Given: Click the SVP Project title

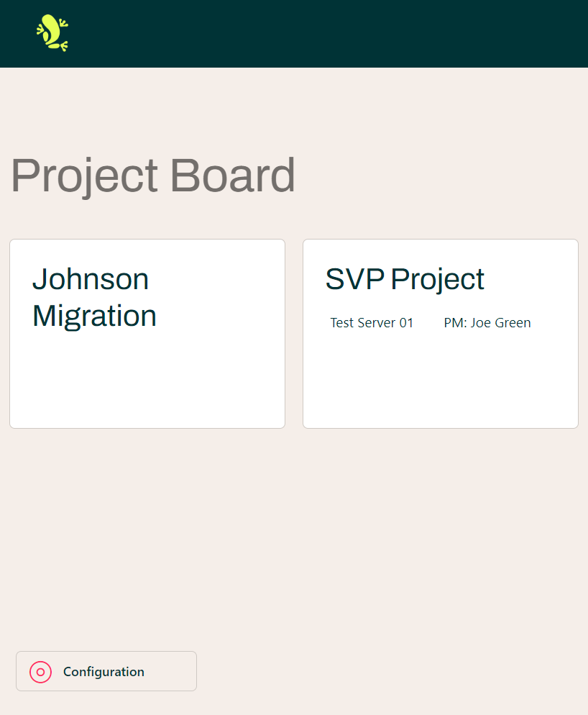Looking at the screenshot, I should [x=404, y=279].
